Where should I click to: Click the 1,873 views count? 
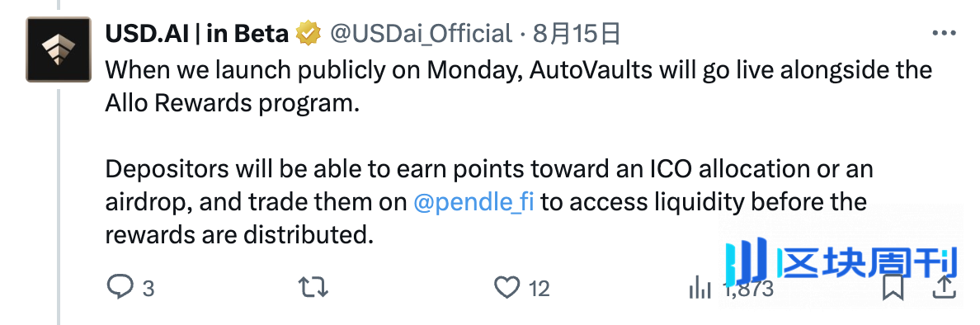click(748, 289)
